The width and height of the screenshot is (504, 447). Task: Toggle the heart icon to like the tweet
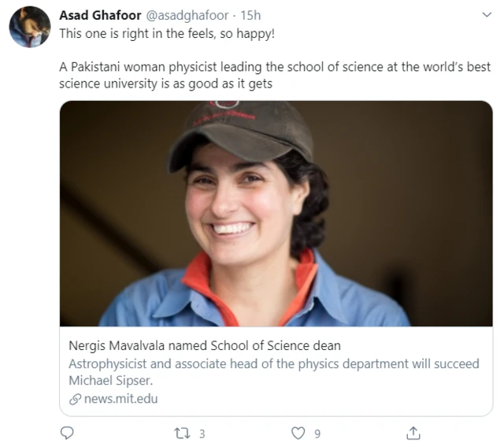298,433
